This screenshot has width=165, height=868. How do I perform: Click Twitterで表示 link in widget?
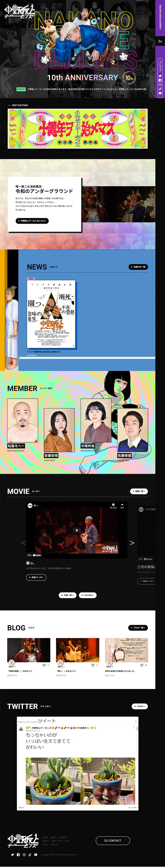(132, 807)
